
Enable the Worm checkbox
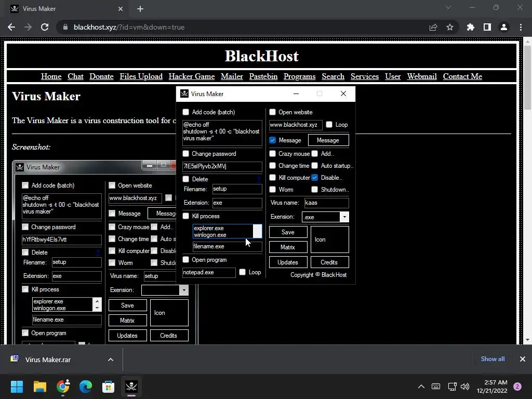click(272, 189)
